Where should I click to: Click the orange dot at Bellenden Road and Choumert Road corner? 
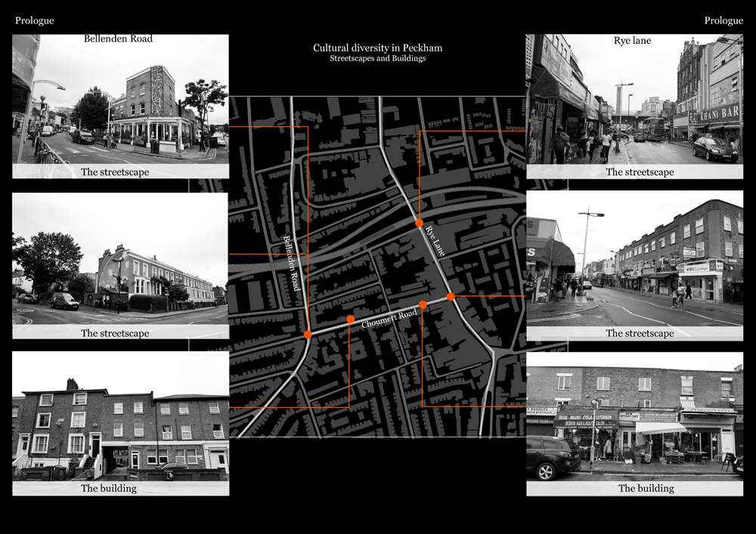308,334
